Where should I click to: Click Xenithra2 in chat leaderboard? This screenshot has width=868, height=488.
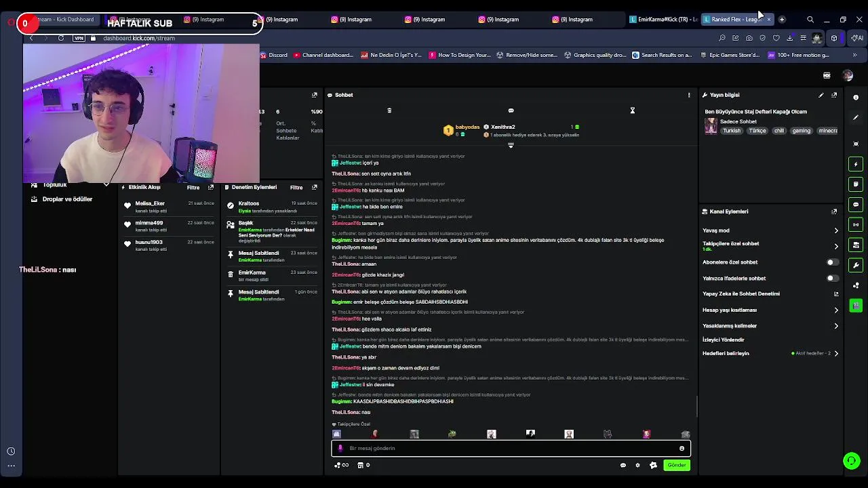tap(502, 127)
